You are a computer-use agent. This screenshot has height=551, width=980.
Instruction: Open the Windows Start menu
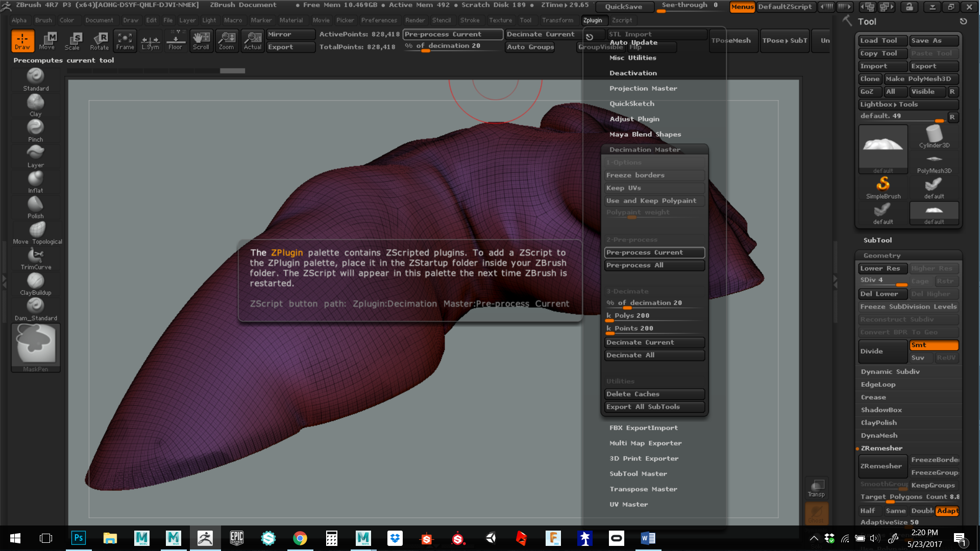click(x=15, y=538)
